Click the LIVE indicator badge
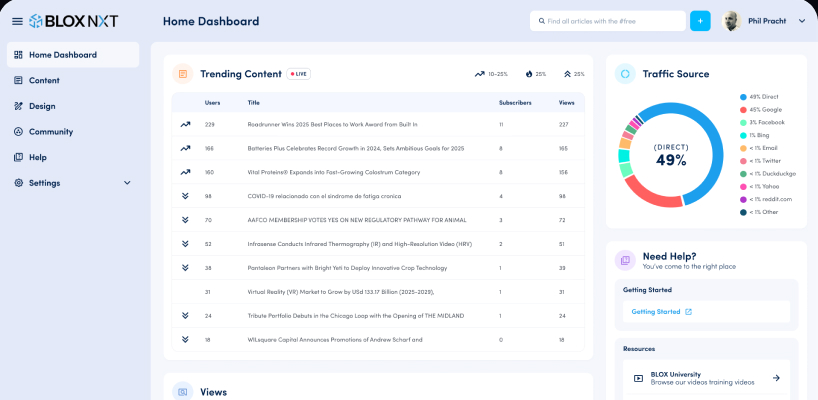The width and height of the screenshot is (818, 400). [298, 74]
